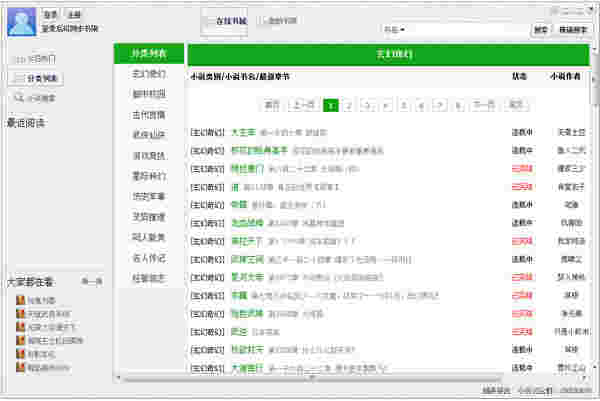Select the green 分类列表 category header

[x=149, y=53]
